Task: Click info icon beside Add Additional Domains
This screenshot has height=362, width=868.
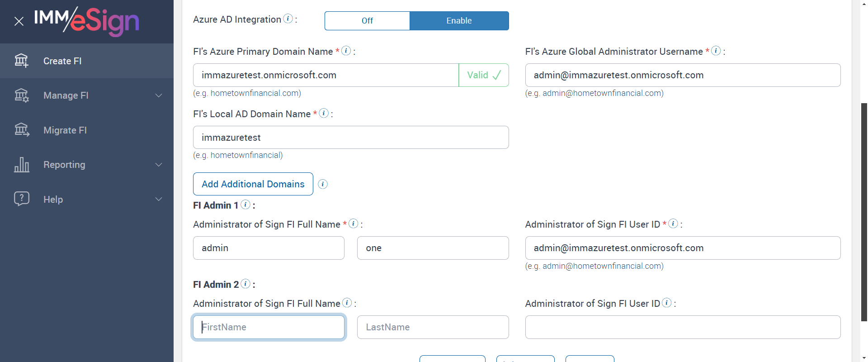Action: tap(323, 184)
